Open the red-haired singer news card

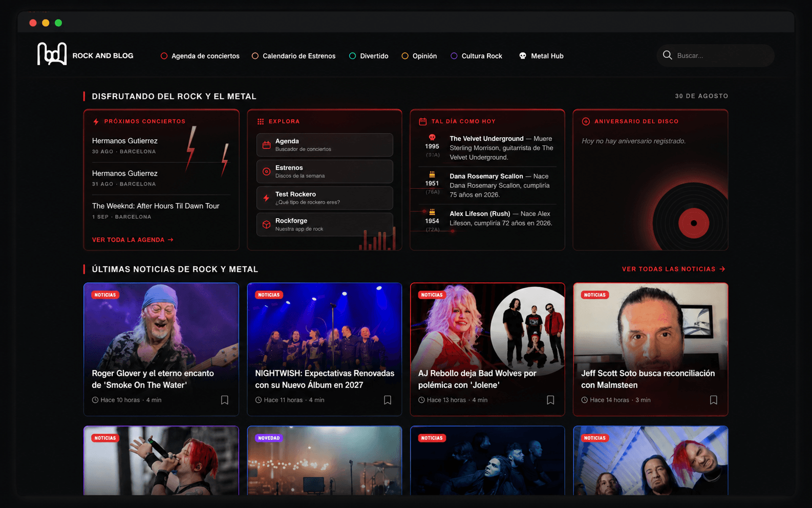(x=161, y=460)
